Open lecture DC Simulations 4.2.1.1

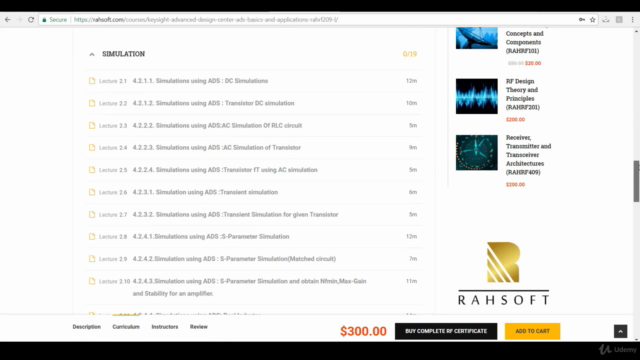pos(200,81)
